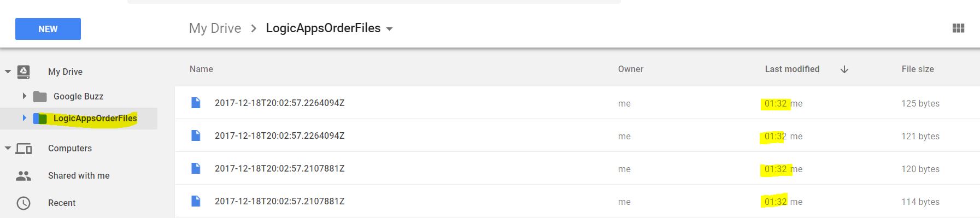Viewport: 980px width, 218px height.
Task: Sort files by Name column
Action: (201, 69)
